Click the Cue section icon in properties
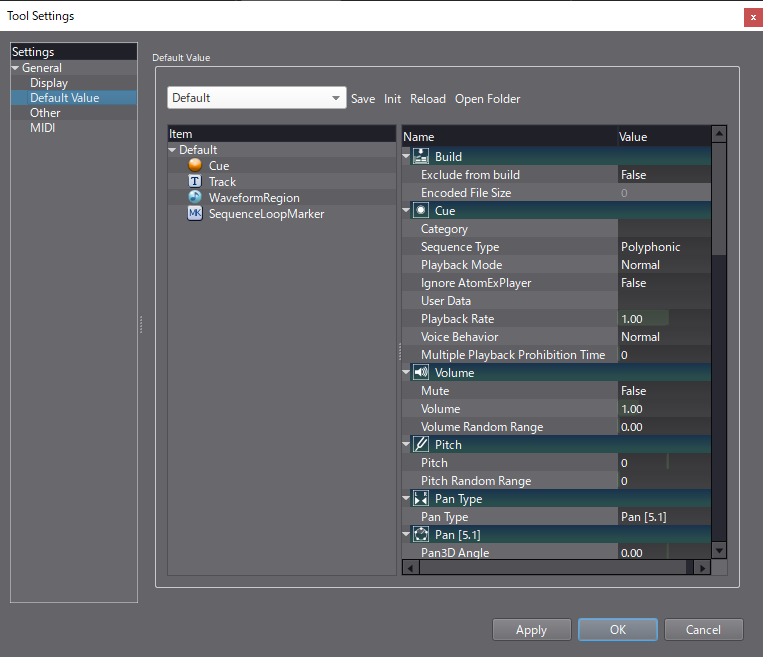The width and height of the screenshot is (763, 657). 421,211
